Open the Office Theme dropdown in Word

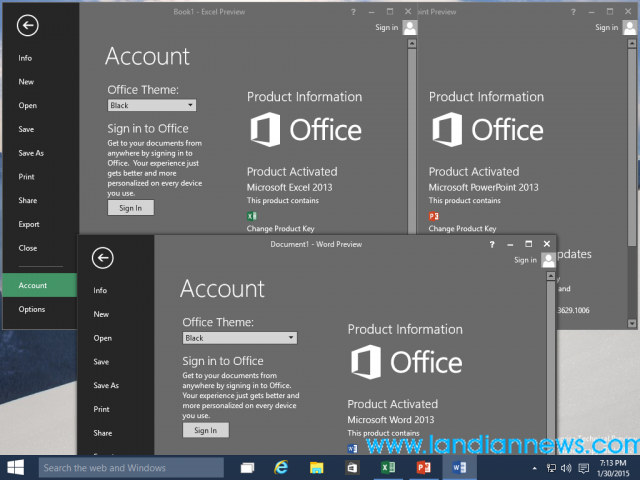click(x=240, y=338)
